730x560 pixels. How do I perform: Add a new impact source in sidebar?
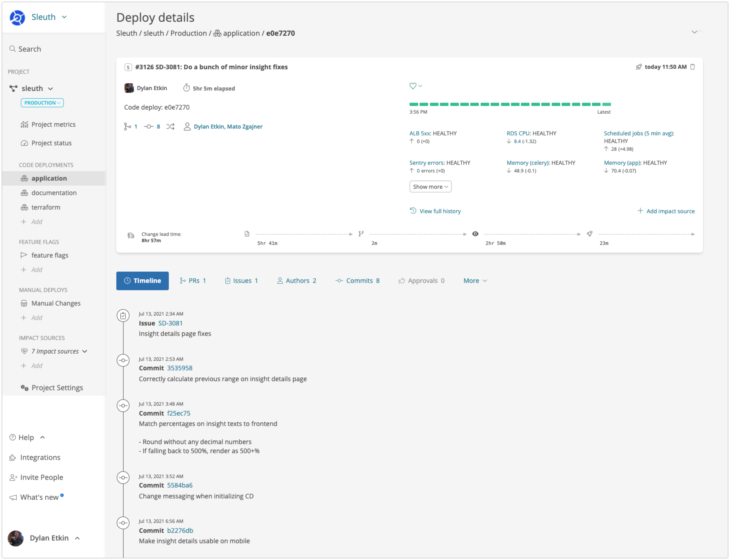point(32,366)
